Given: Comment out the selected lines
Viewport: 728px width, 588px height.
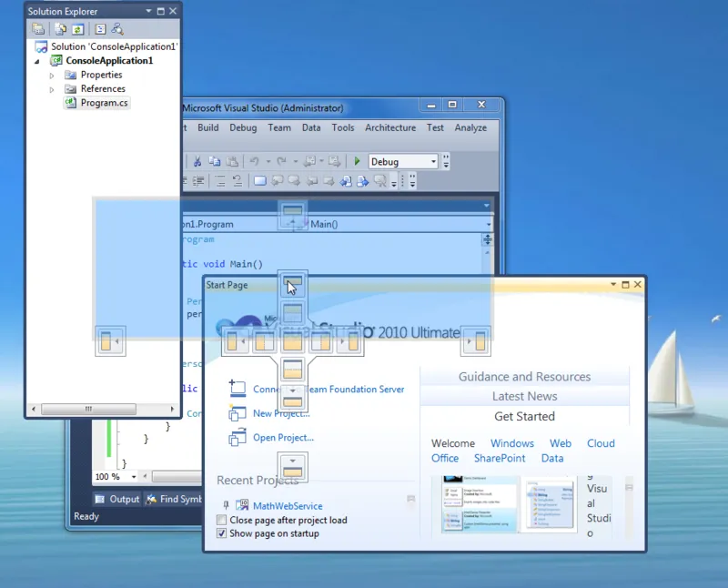Looking at the screenshot, I should [x=220, y=180].
